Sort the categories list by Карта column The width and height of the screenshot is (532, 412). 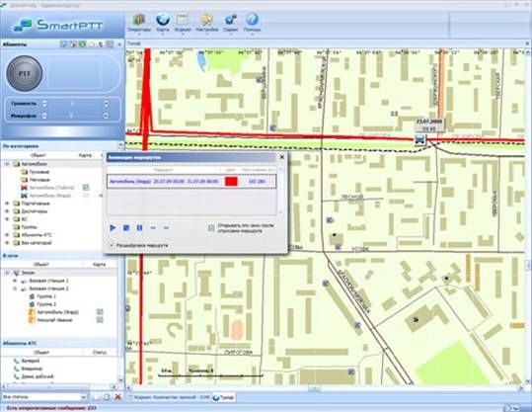(x=85, y=155)
